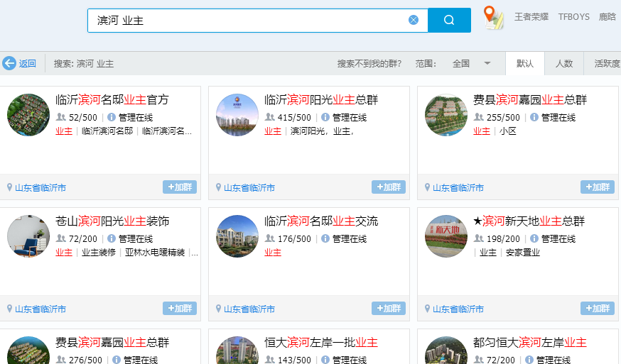Open avatar of 临沂滨河名邸业主交流 group

[x=237, y=236]
